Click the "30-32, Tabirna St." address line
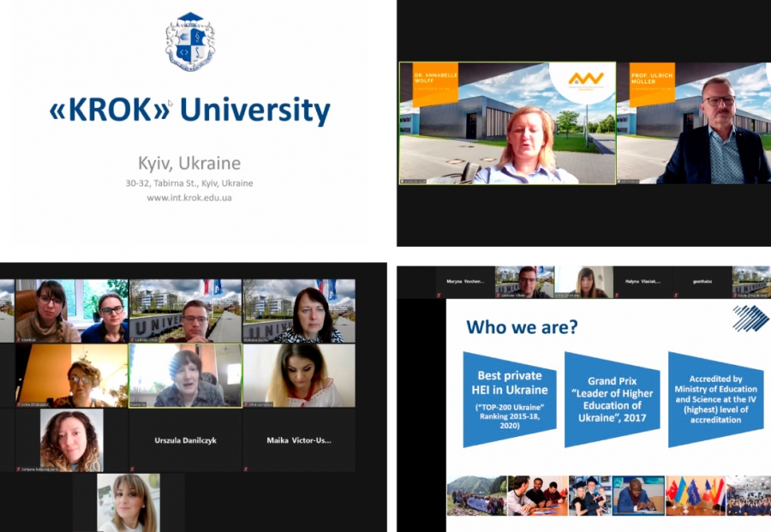771x532 pixels. coord(189,183)
